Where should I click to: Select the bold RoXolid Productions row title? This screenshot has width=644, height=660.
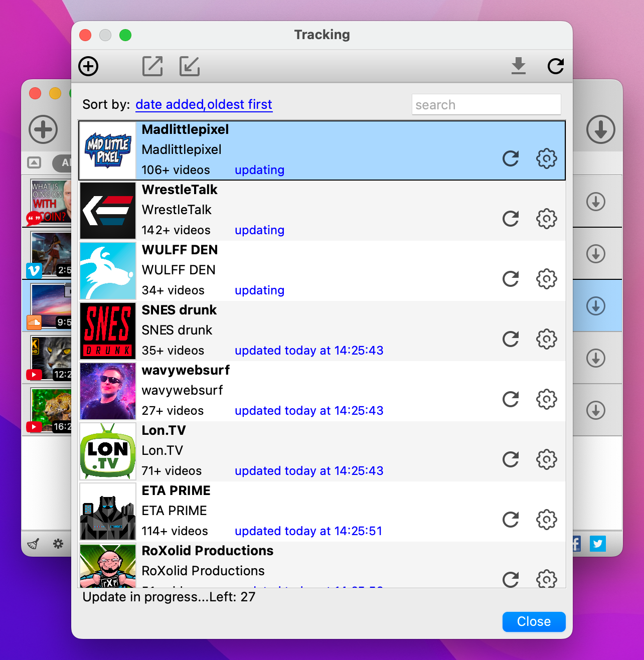(x=208, y=551)
